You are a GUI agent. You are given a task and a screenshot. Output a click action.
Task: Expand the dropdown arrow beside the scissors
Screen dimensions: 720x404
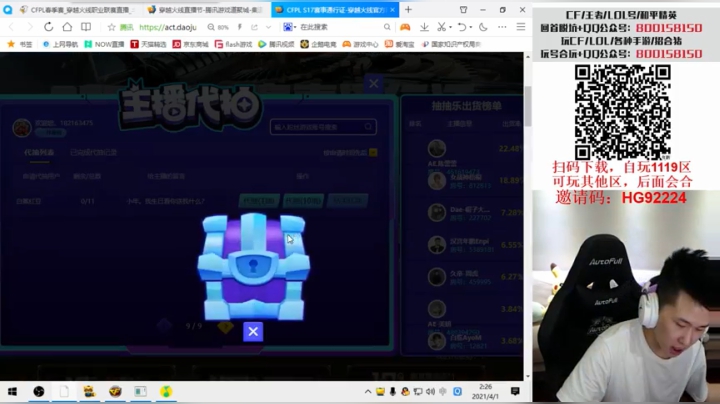pos(450,27)
